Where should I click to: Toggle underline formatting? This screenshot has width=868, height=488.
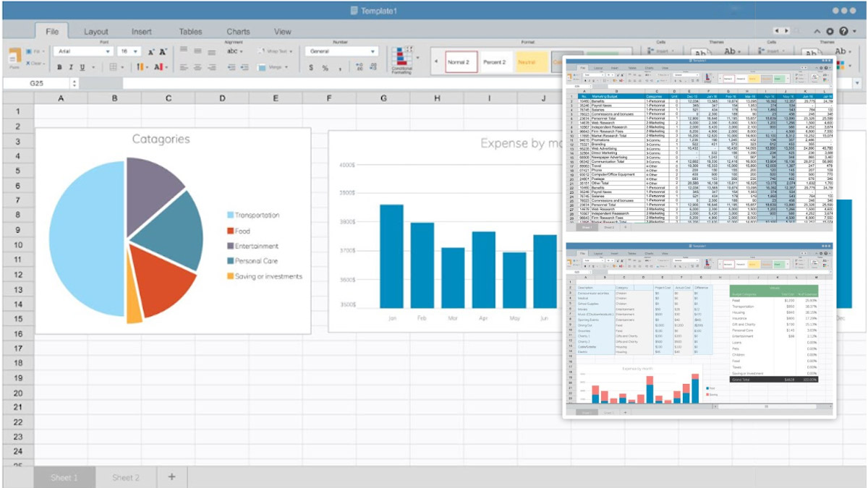coord(82,67)
